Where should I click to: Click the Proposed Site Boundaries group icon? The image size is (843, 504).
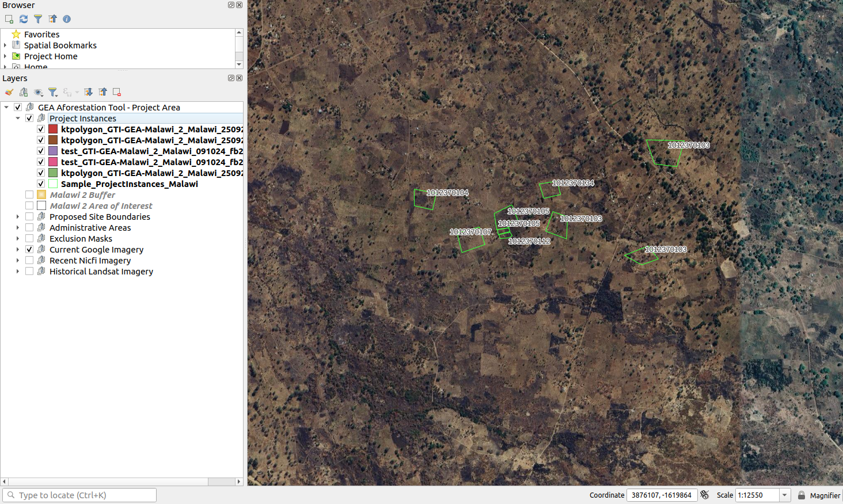pyautogui.click(x=41, y=216)
